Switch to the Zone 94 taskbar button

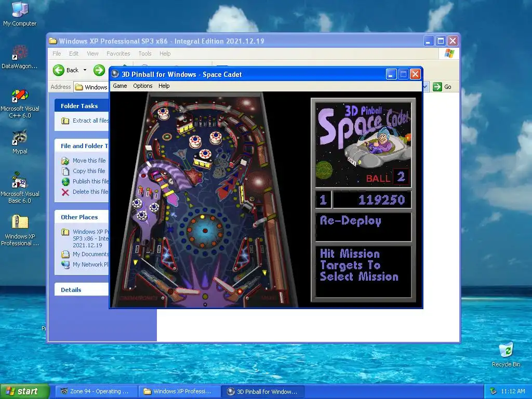pos(96,392)
